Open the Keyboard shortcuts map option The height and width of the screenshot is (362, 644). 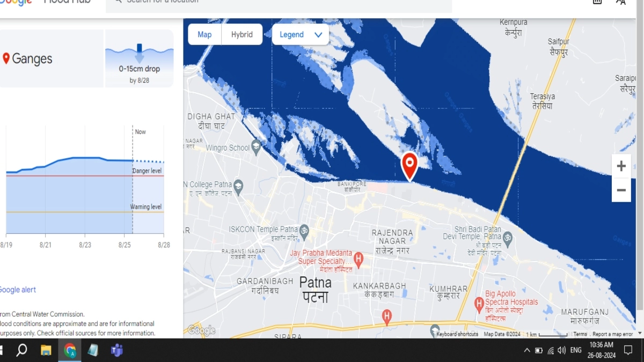[x=457, y=334]
